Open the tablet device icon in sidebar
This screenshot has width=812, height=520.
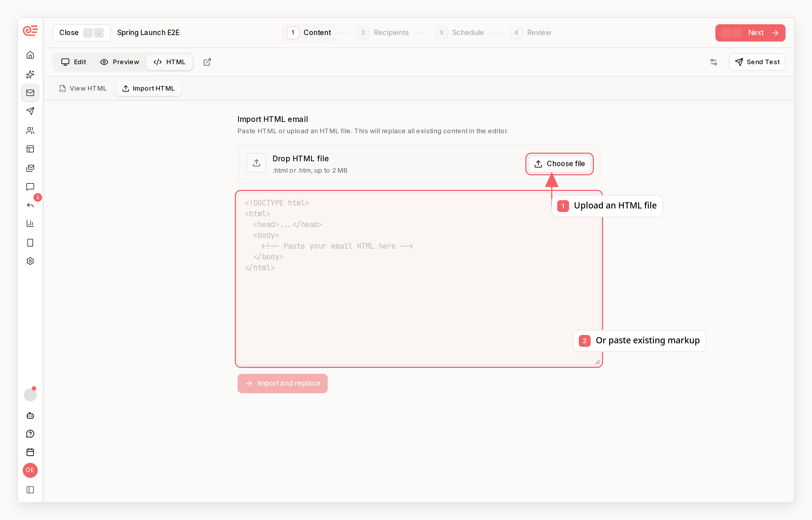pos(30,242)
